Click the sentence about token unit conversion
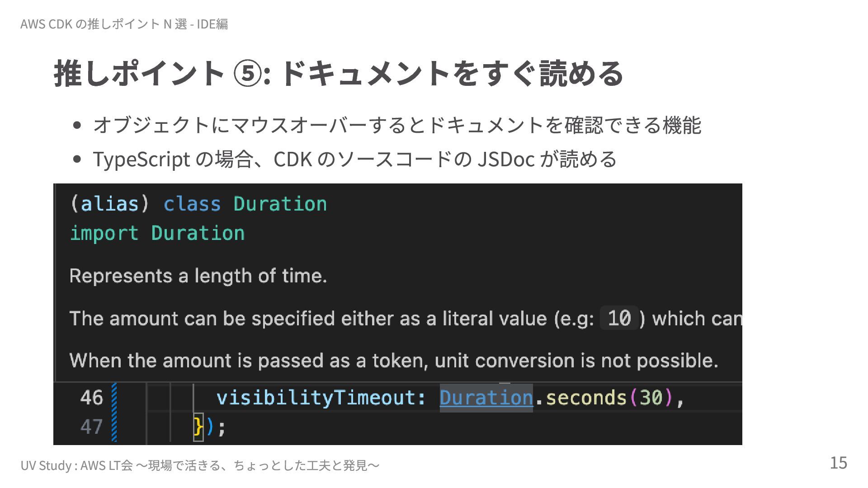Viewport: 868px width, 488px height. (393, 361)
